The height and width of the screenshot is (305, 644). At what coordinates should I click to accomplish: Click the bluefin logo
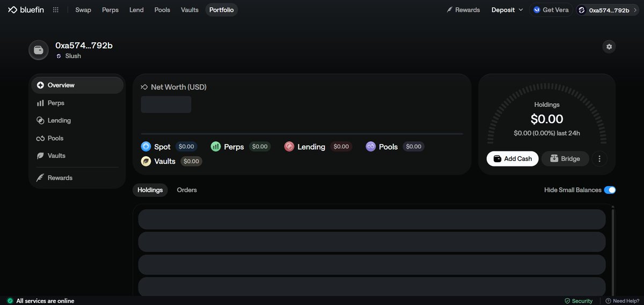26,10
